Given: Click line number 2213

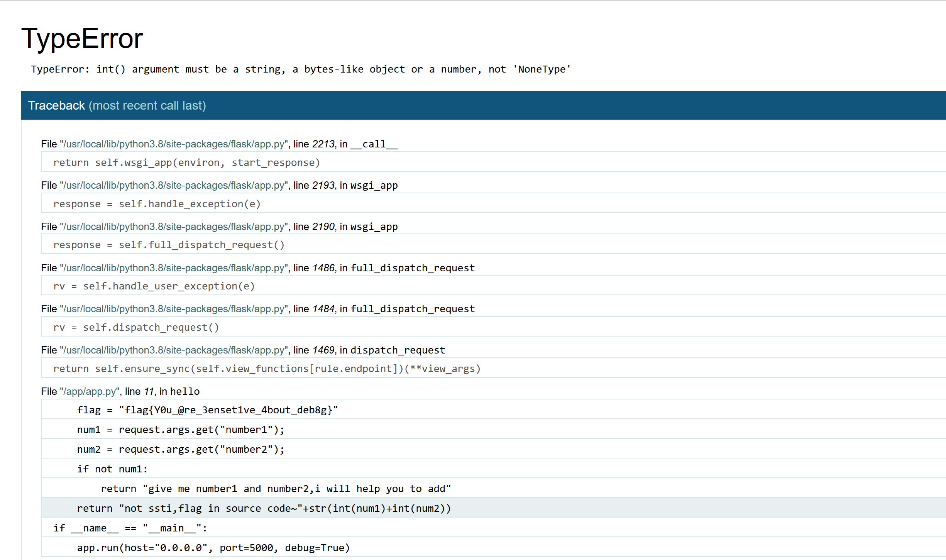Looking at the screenshot, I should point(323,144).
